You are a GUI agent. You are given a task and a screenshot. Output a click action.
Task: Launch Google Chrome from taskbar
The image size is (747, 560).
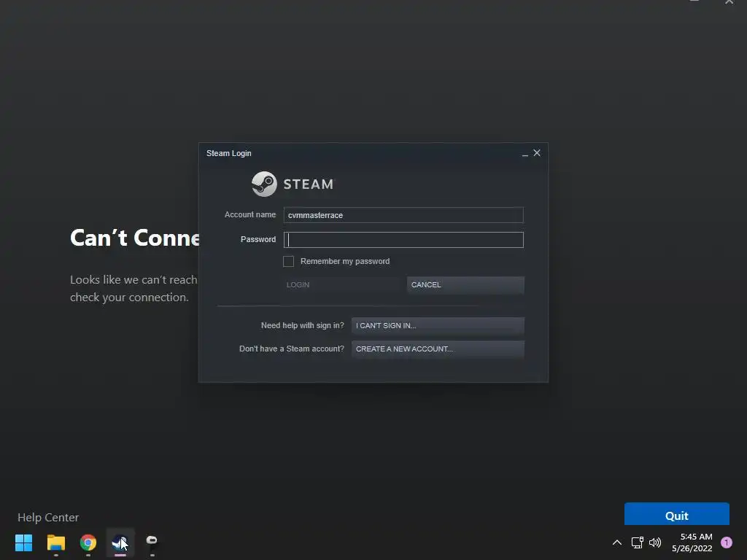(x=88, y=542)
